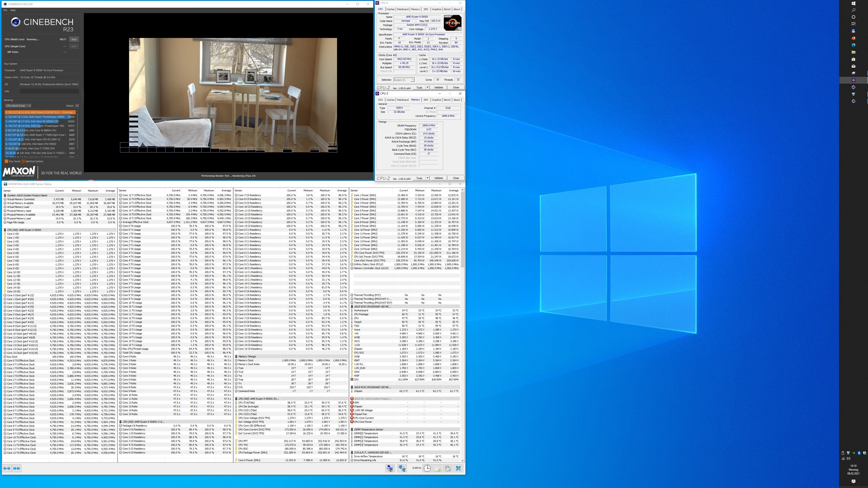Open SPD tab in lower CPU-Z window
This screenshot has height=488, width=868.
point(426,100)
